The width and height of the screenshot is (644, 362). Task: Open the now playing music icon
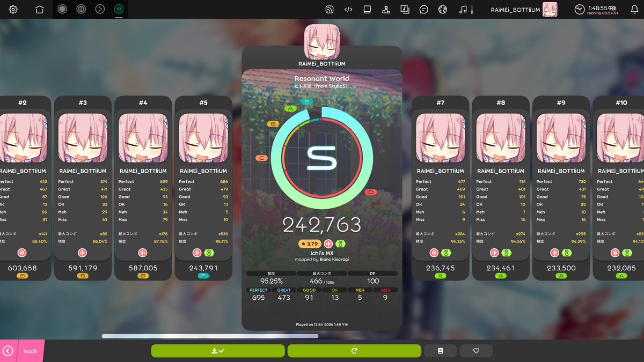pos(463,9)
